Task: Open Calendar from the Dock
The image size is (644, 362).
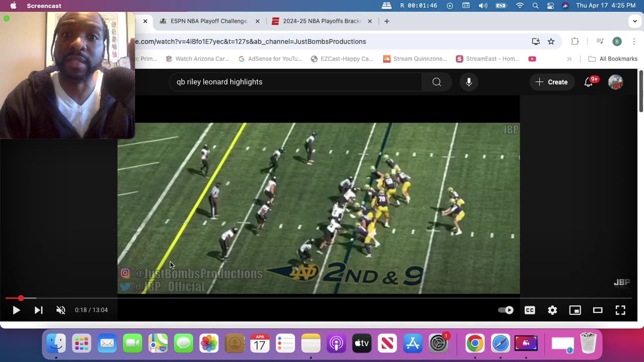Action: tap(260, 344)
